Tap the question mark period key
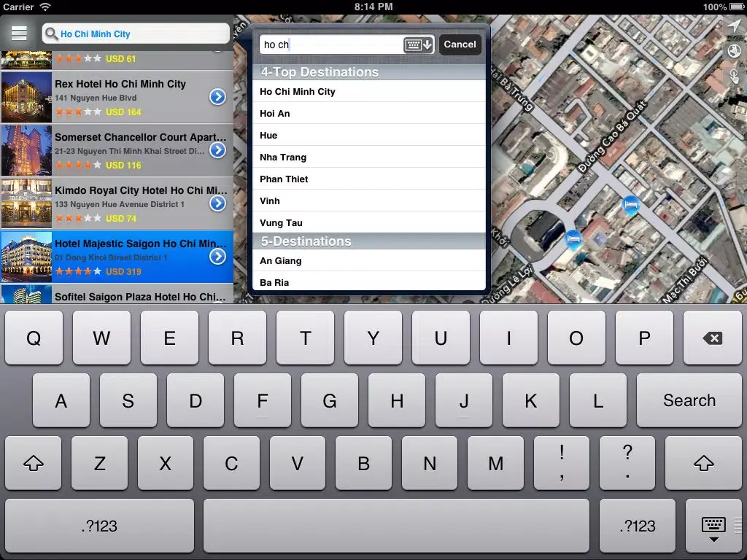Viewport: 747px width, 560px height. pos(627,463)
